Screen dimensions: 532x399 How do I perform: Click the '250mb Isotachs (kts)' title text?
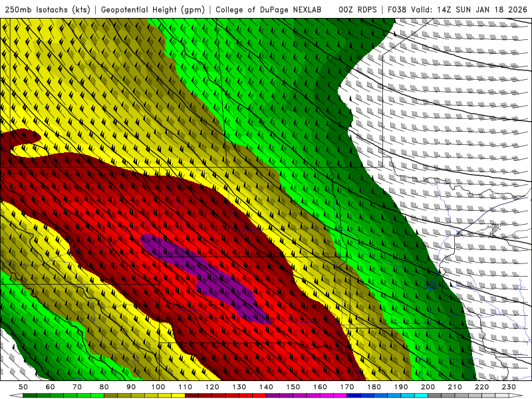47,10
